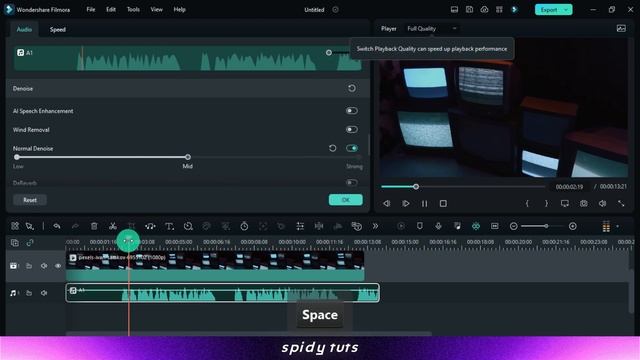
Task: Toggle the auto-link chain icon
Action: (30, 243)
